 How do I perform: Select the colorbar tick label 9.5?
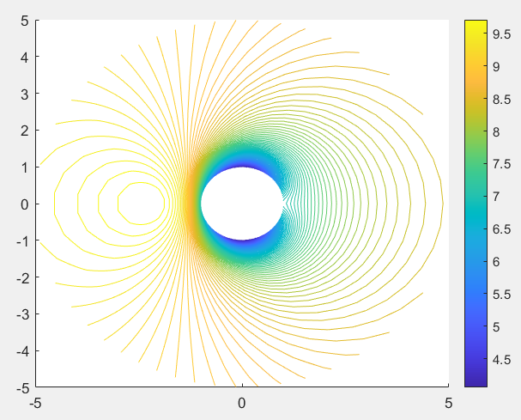pos(501,34)
